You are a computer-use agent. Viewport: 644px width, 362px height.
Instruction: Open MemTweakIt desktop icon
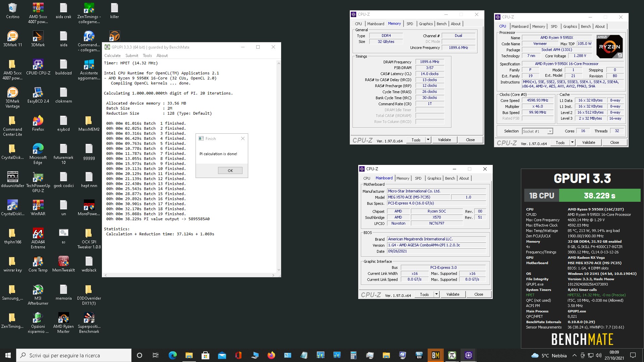pos(63,264)
